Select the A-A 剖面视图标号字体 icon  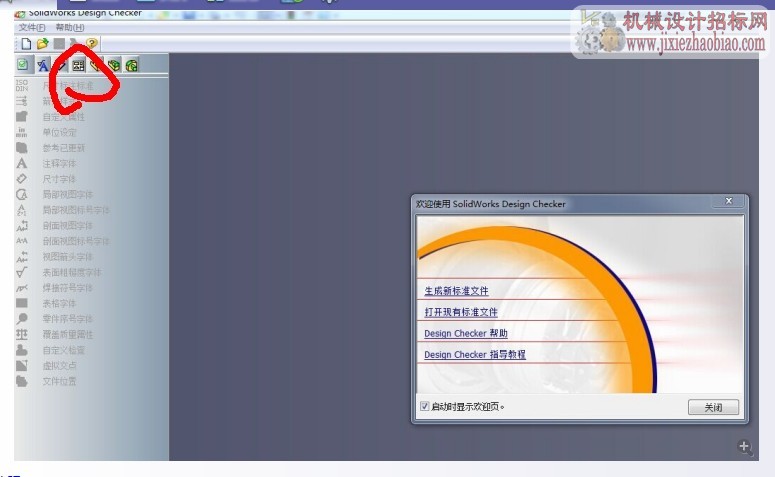[x=22, y=241]
